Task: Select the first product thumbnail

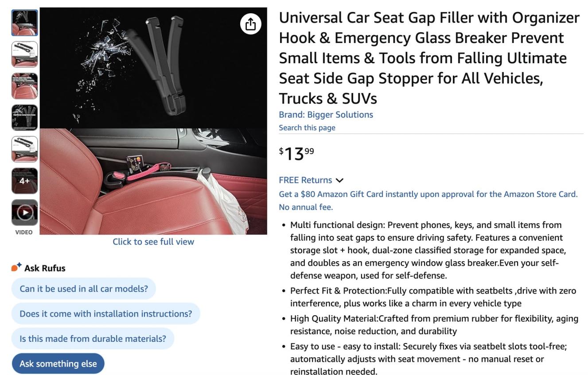Action: pos(24,23)
